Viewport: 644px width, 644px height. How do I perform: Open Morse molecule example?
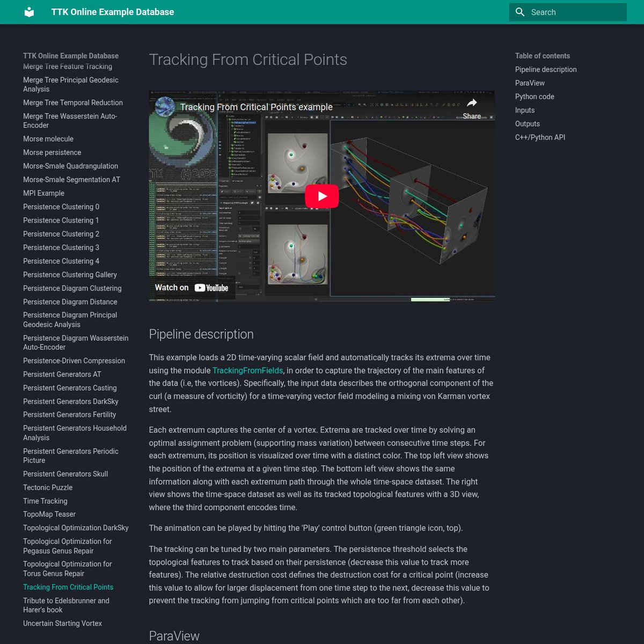pos(48,138)
